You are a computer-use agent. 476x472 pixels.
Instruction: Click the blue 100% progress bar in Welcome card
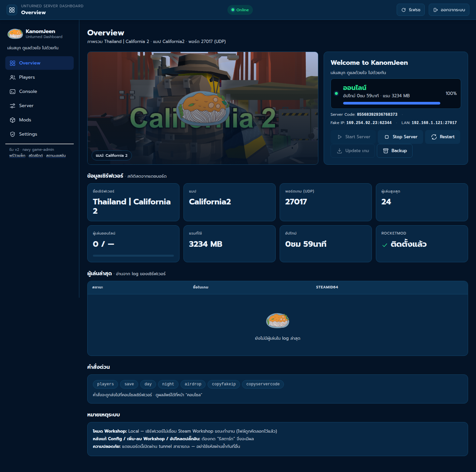[x=392, y=103]
